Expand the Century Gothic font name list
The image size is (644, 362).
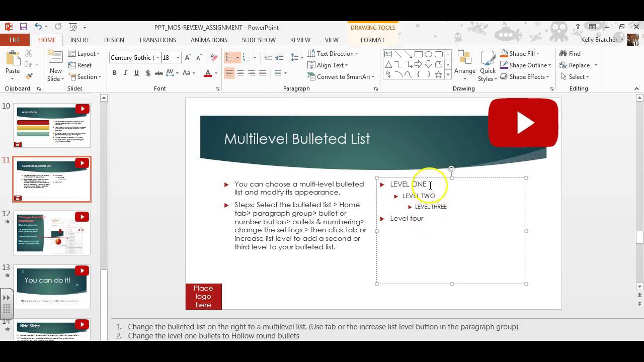click(x=157, y=58)
